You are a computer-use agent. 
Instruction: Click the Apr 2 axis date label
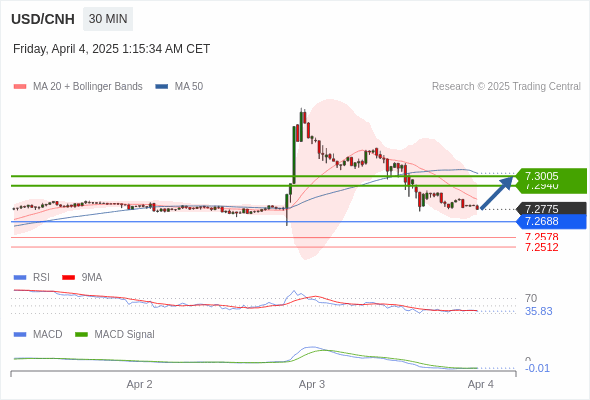tap(140, 385)
